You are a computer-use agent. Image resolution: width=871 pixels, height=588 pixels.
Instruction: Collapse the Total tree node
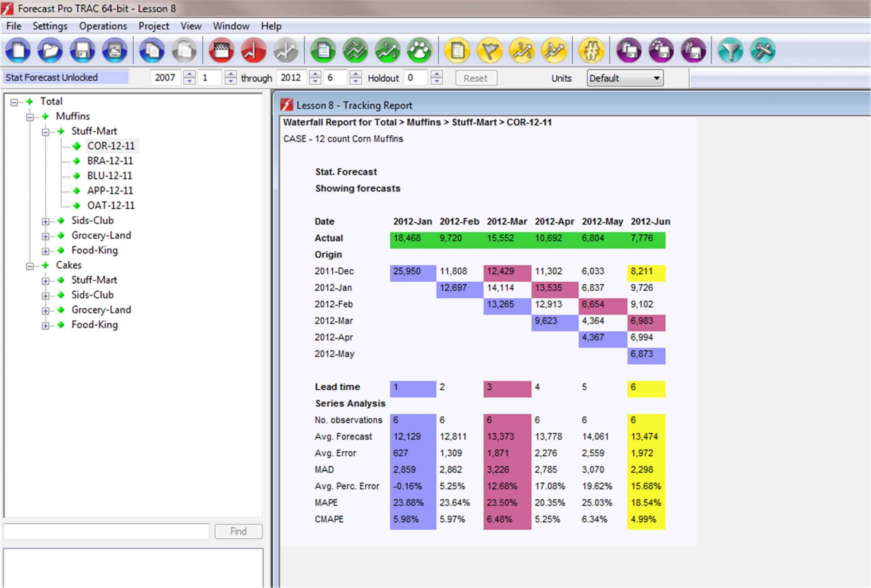14,102
